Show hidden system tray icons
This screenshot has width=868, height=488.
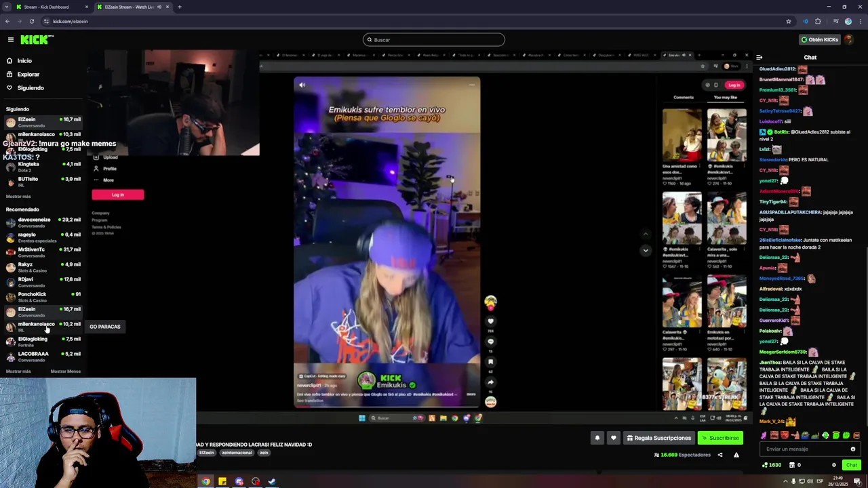(785, 482)
